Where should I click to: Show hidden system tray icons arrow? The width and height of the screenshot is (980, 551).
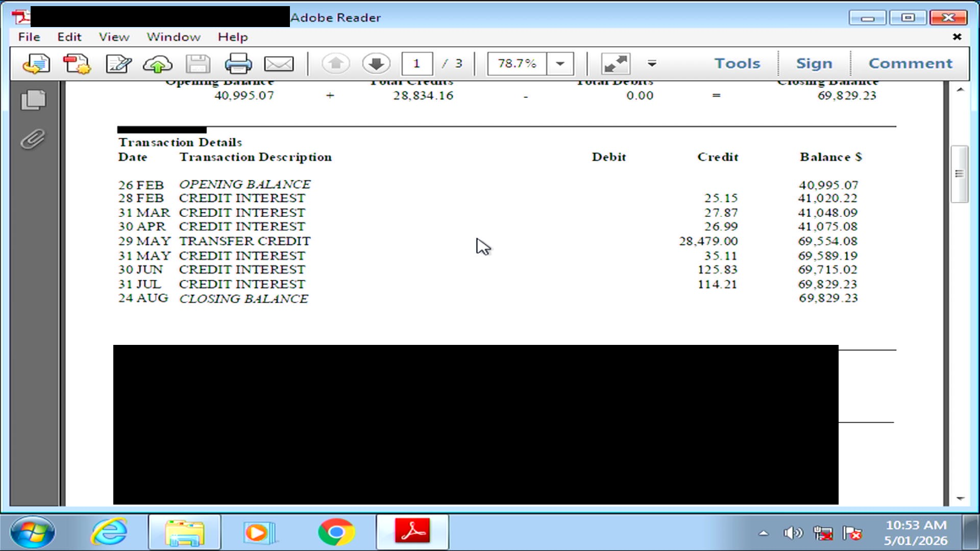[x=764, y=533]
